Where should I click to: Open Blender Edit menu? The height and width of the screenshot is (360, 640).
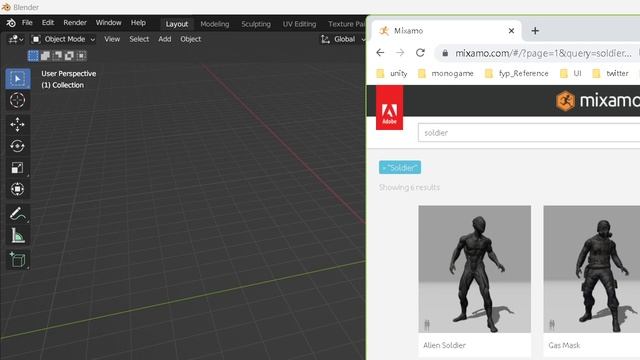click(48, 23)
